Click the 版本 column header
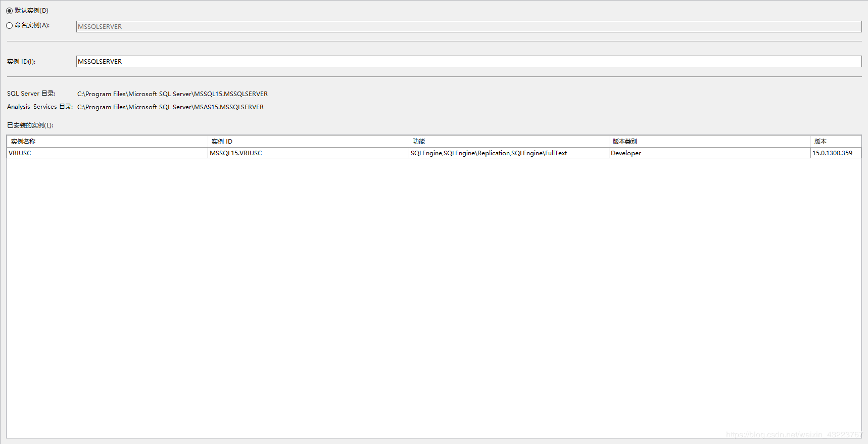 (x=836, y=142)
